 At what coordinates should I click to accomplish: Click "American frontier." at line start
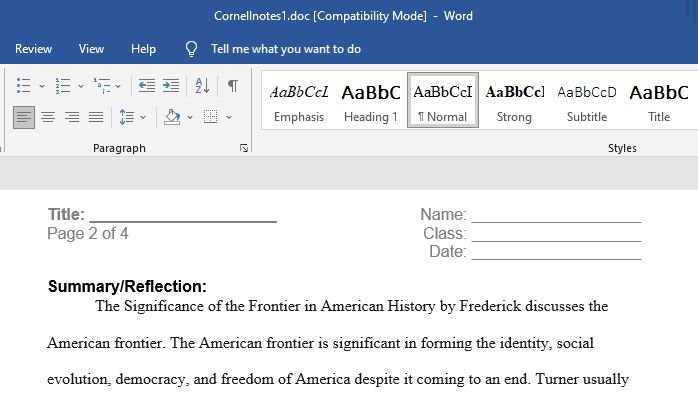coord(106,343)
